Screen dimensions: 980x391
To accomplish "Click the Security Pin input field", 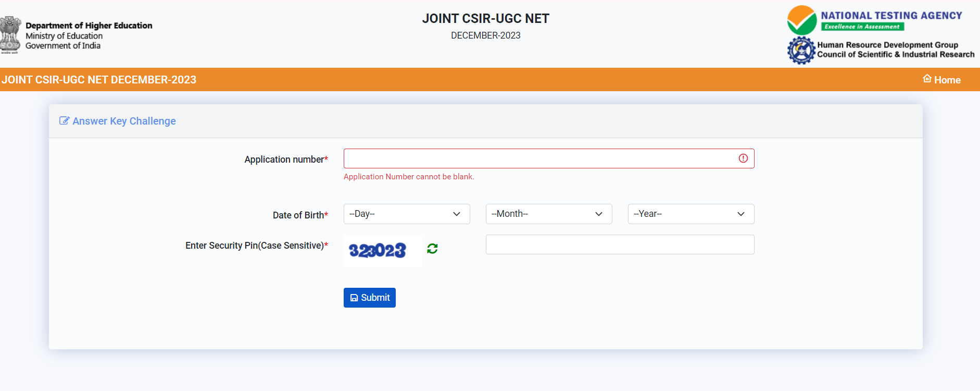I will (x=620, y=245).
